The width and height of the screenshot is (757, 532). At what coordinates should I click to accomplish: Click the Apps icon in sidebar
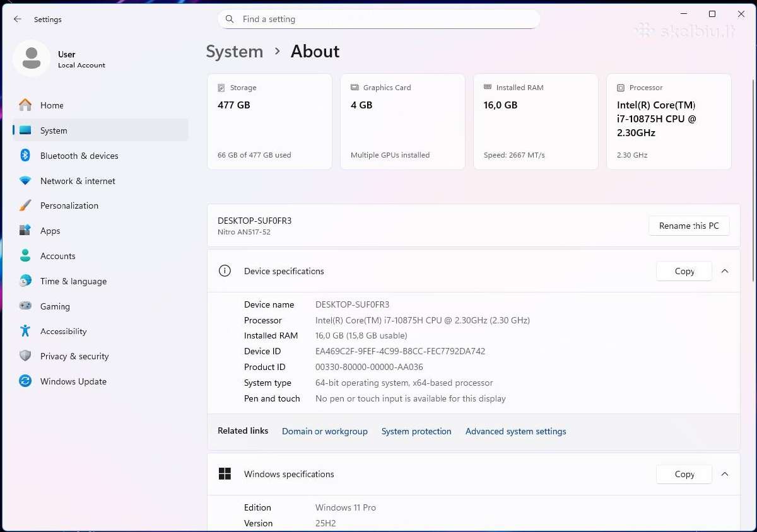point(25,231)
